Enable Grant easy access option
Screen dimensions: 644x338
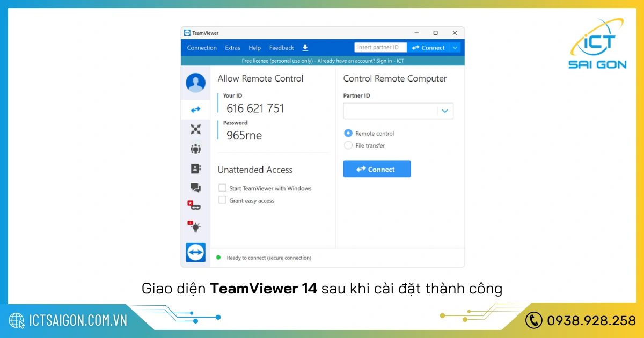[x=222, y=200]
